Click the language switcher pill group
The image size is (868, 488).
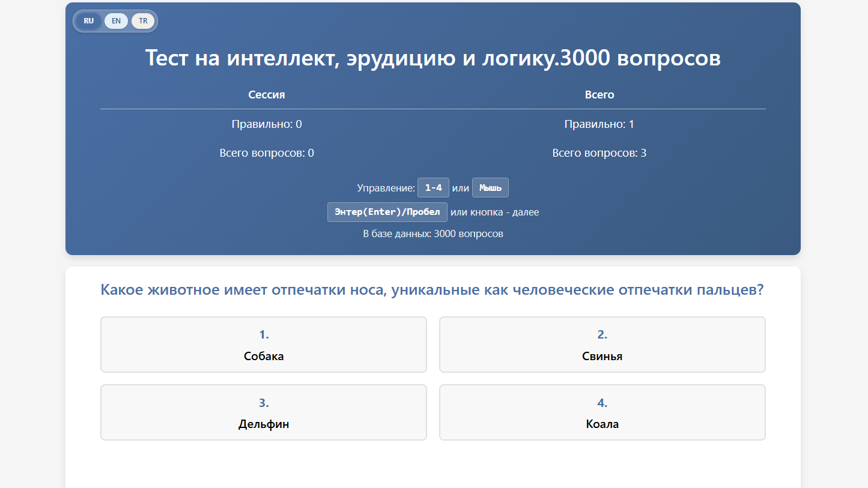click(115, 20)
